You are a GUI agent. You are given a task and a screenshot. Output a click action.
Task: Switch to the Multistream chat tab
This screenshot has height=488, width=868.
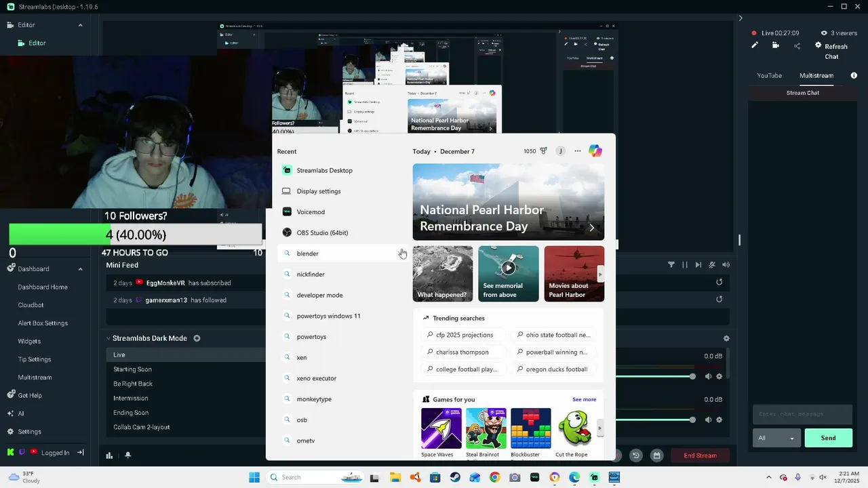point(816,75)
